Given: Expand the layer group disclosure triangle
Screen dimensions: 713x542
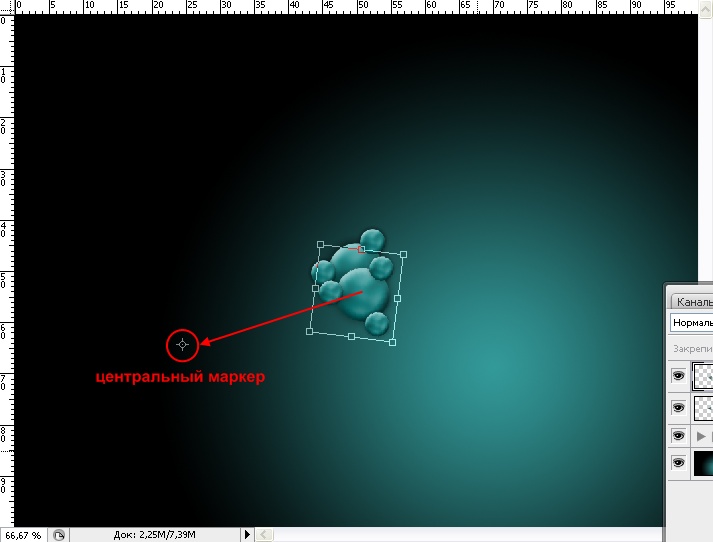Looking at the screenshot, I should (x=701, y=437).
